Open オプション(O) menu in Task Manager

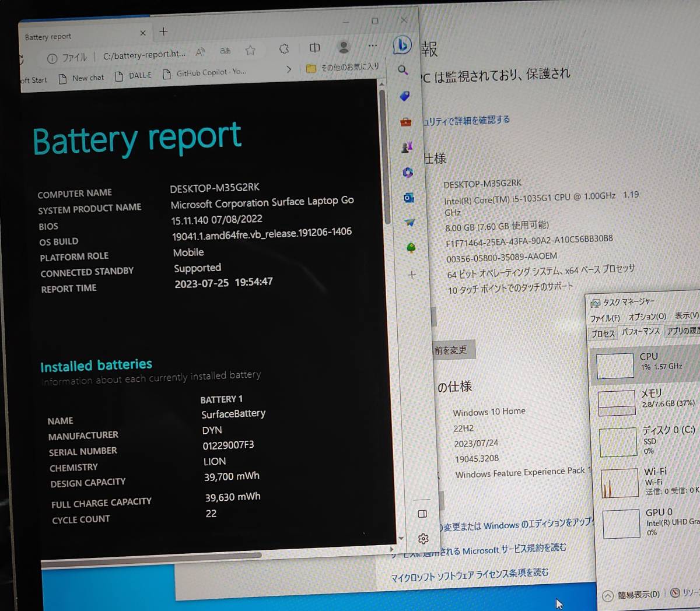[x=647, y=317]
